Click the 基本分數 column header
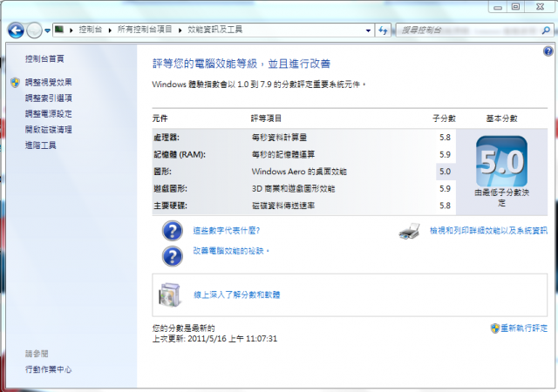This screenshot has height=392, width=558. tap(502, 118)
